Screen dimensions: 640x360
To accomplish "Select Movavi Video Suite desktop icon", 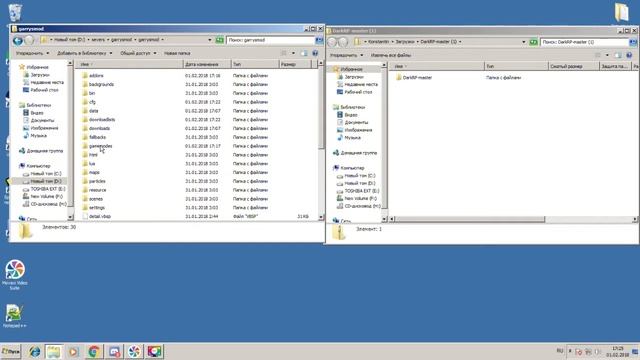I will pos(15,274).
